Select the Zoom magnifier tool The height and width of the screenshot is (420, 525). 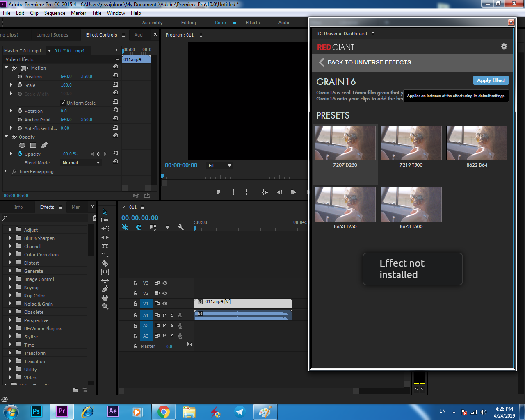[105, 306]
